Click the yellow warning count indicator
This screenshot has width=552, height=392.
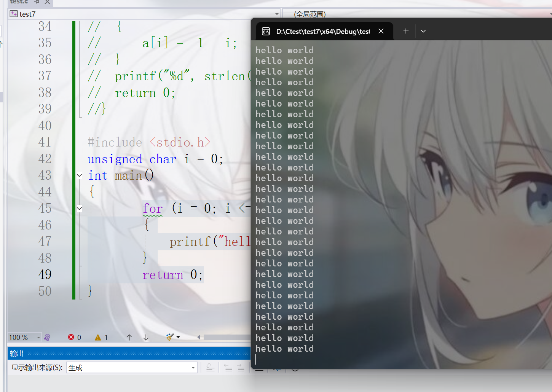[x=98, y=337]
